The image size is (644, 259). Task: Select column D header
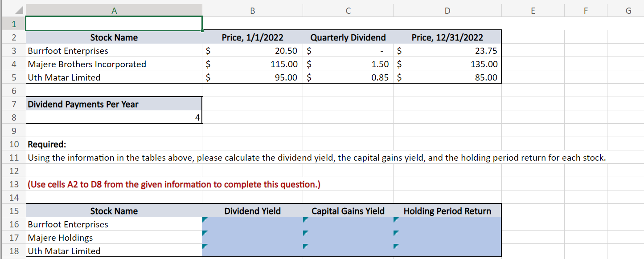pos(447,10)
